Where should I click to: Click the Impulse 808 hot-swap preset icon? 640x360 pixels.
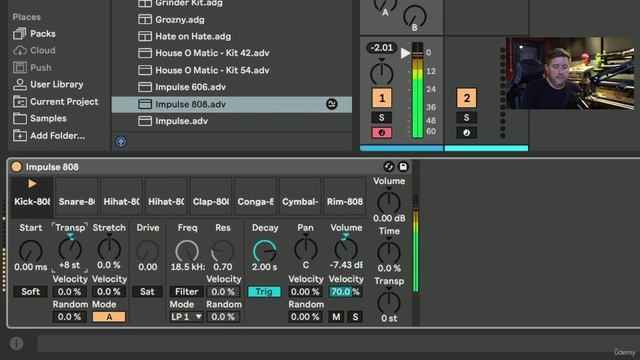[x=388, y=167]
